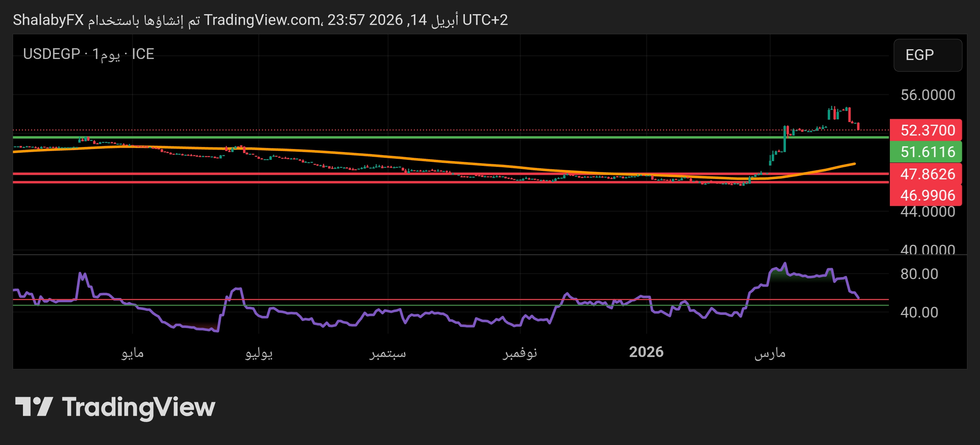Viewport: 980px width, 445px height.
Task: Click the 2026 time axis marker
Action: point(646,352)
